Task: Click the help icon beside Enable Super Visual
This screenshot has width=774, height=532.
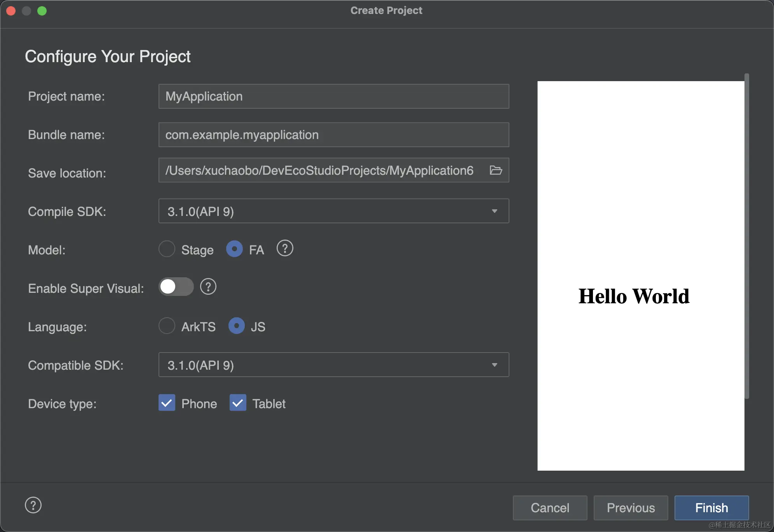Action: coord(208,287)
